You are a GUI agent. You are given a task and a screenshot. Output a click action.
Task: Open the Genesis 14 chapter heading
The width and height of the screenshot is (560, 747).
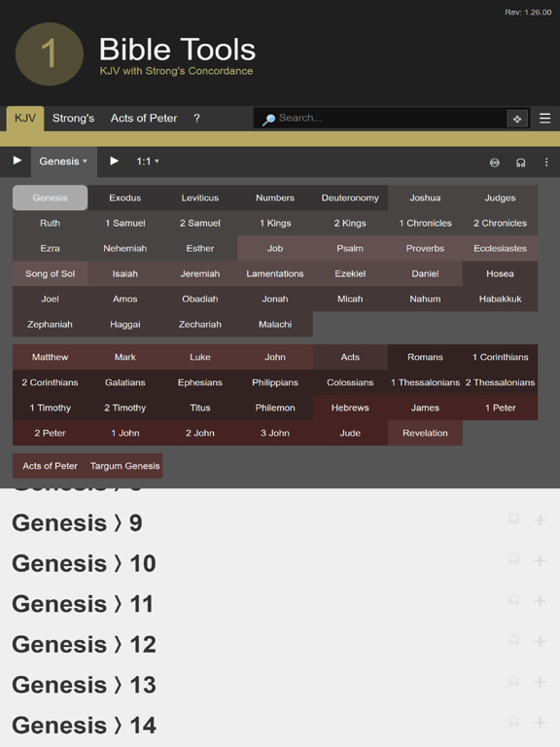[84, 726]
